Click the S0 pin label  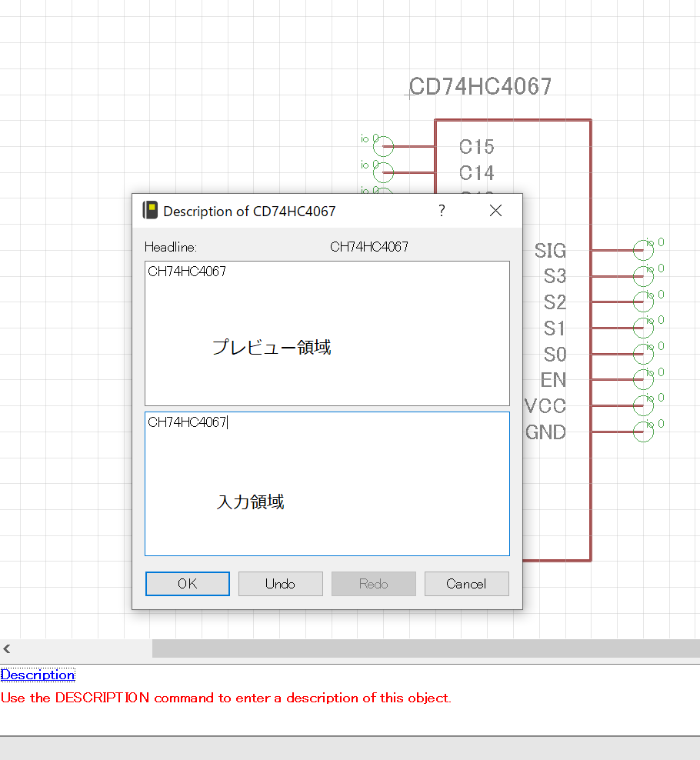coord(555,355)
